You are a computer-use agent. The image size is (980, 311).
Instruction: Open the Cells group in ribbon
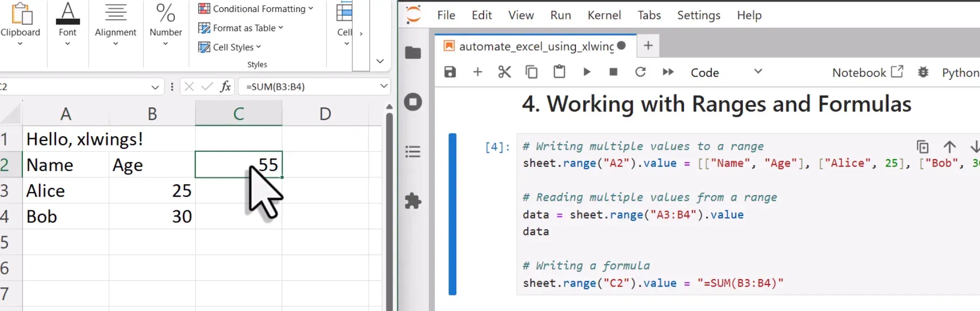point(345,23)
